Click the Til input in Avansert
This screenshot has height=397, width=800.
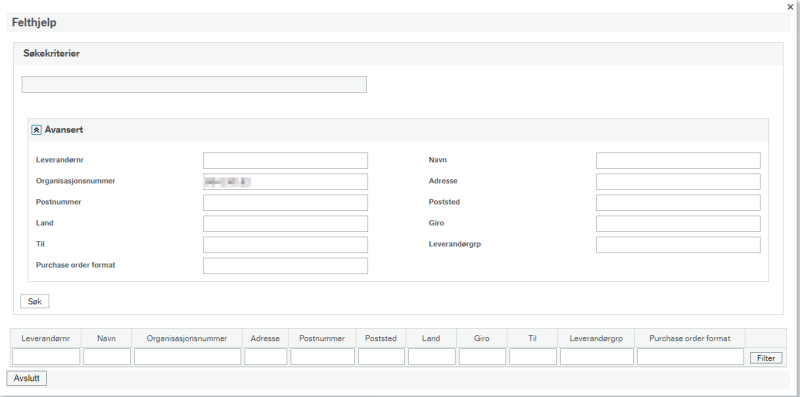(x=285, y=244)
